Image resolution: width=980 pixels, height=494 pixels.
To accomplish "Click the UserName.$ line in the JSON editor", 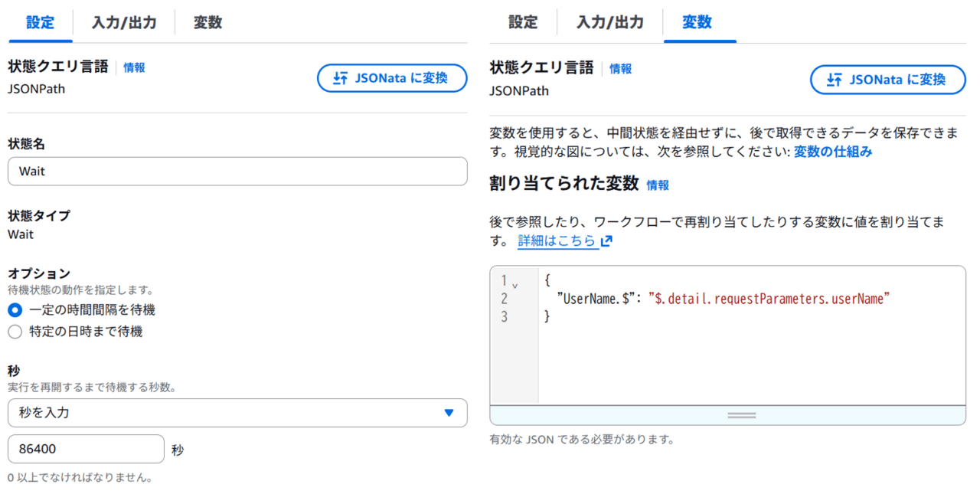I will tap(724, 299).
